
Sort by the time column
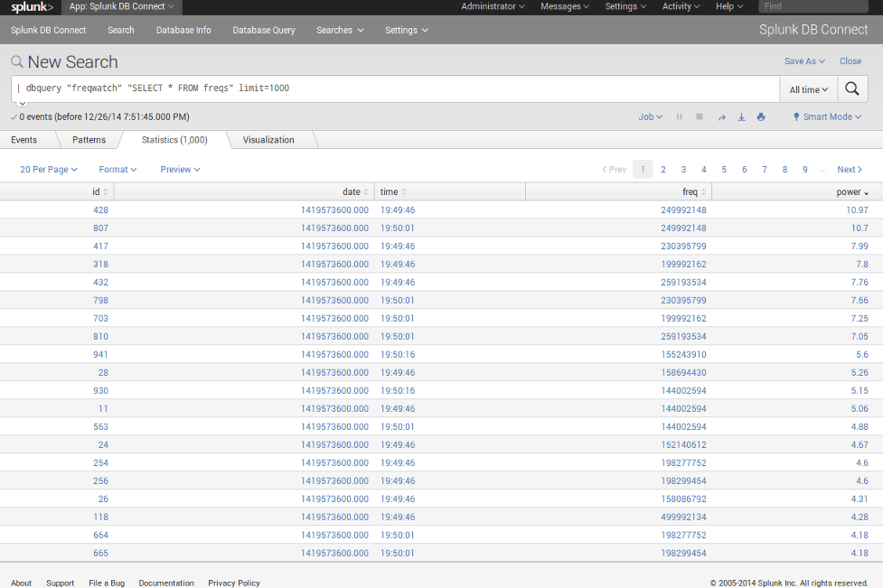click(x=392, y=191)
